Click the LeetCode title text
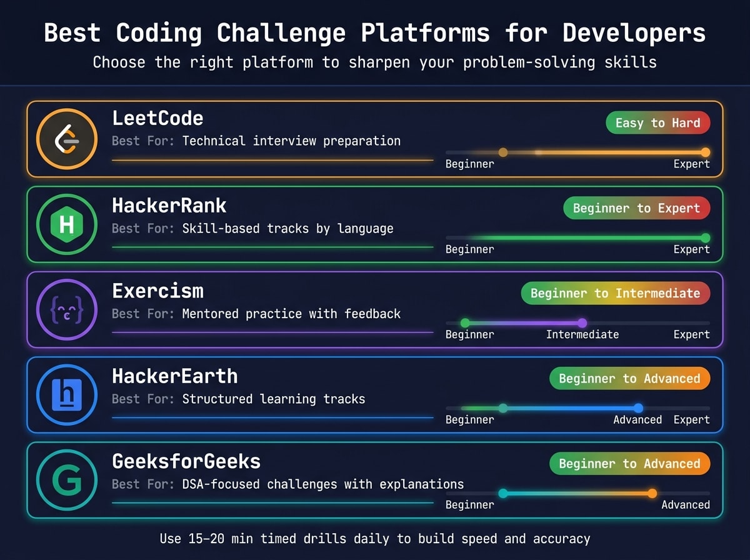Image resolution: width=750 pixels, height=560 pixels. tap(157, 118)
